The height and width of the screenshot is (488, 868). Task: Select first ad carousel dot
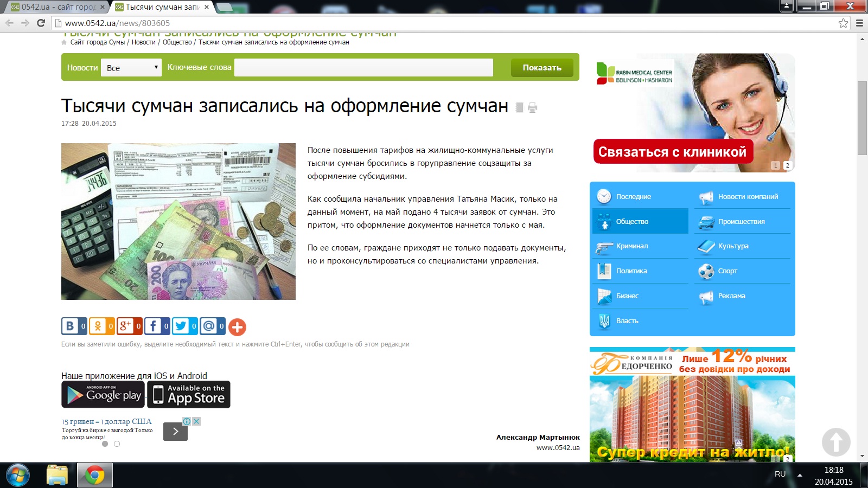(x=105, y=444)
